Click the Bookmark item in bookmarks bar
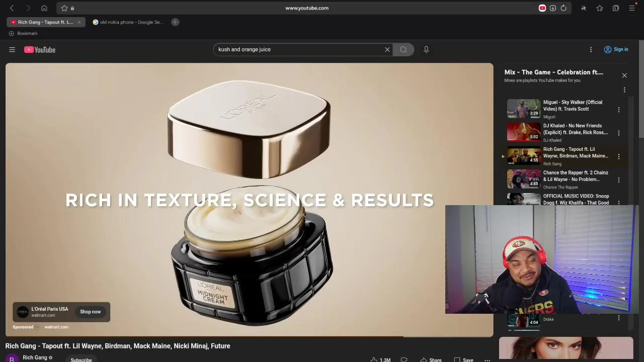644x362 pixels. pos(23,33)
